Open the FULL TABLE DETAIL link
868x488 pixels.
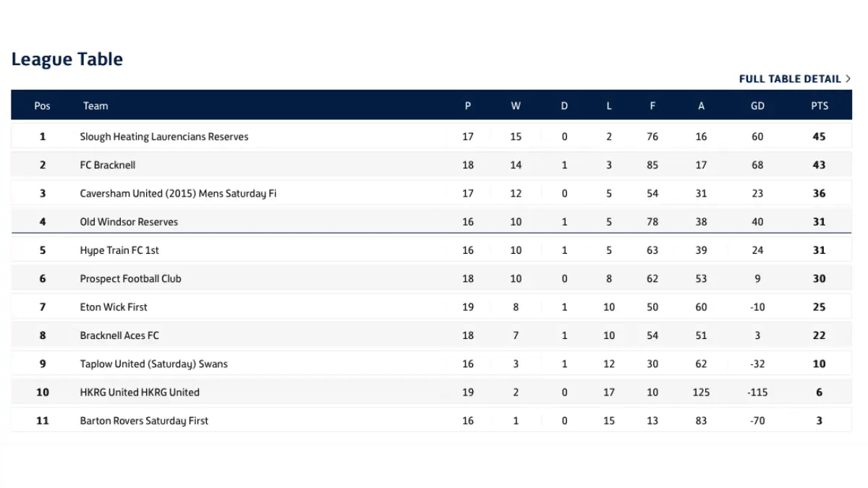[788, 79]
